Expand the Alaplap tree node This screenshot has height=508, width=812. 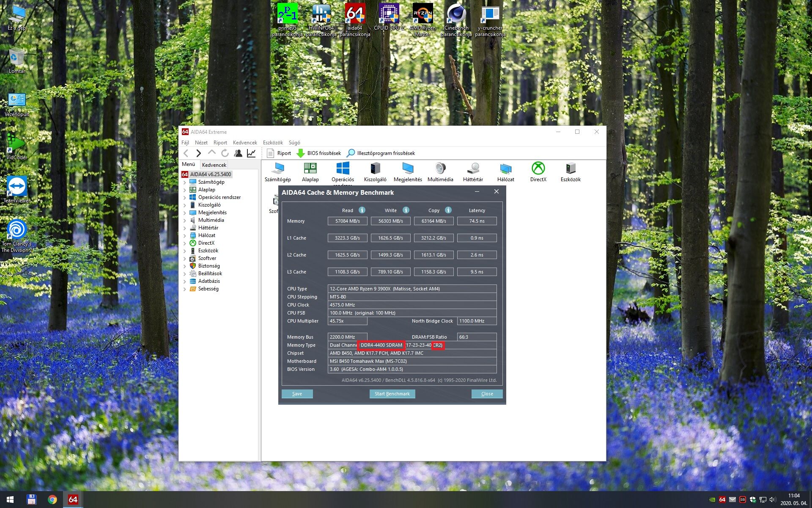pyautogui.click(x=185, y=190)
